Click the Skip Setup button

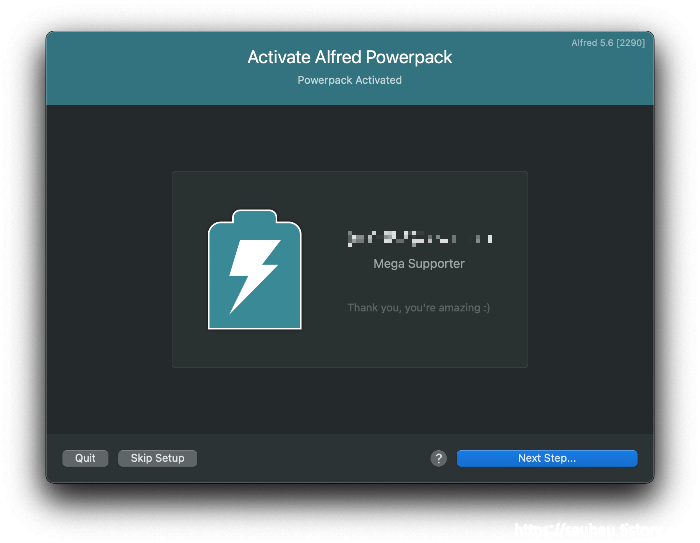pyautogui.click(x=157, y=458)
